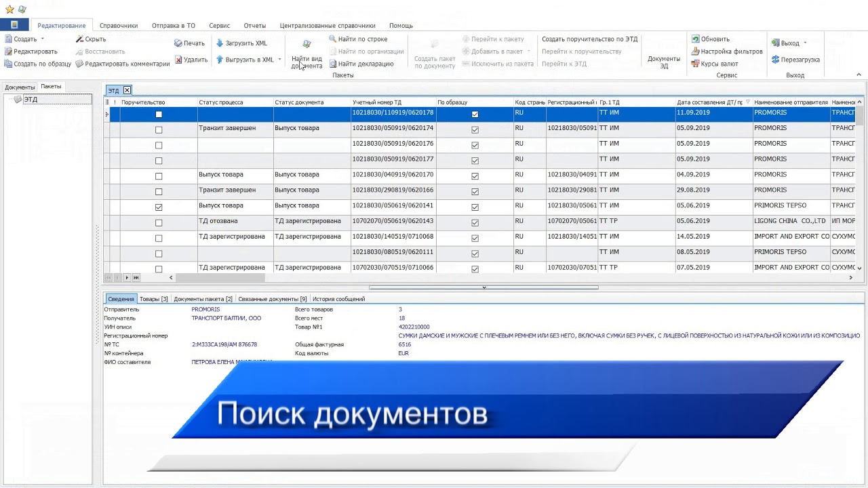The image size is (868, 488).
Task: Click Найти вид документа button
Action: coord(307,54)
